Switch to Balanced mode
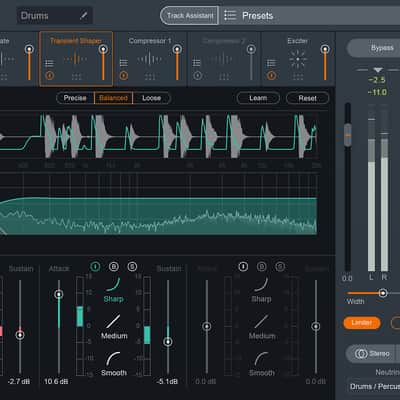 [114, 98]
